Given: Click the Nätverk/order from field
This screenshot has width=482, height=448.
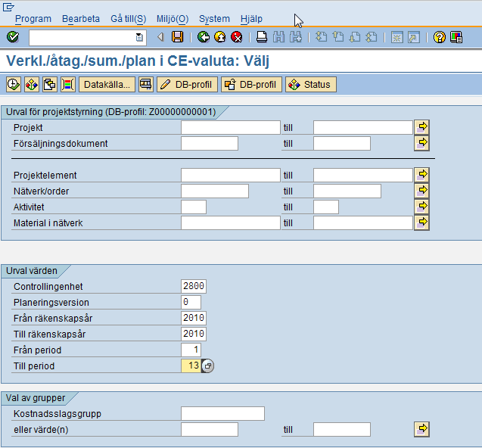Looking at the screenshot, I should tap(215, 191).
